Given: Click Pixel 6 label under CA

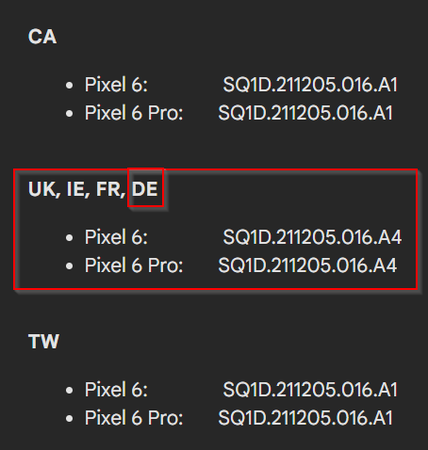Looking at the screenshot, I should point(116,85).
